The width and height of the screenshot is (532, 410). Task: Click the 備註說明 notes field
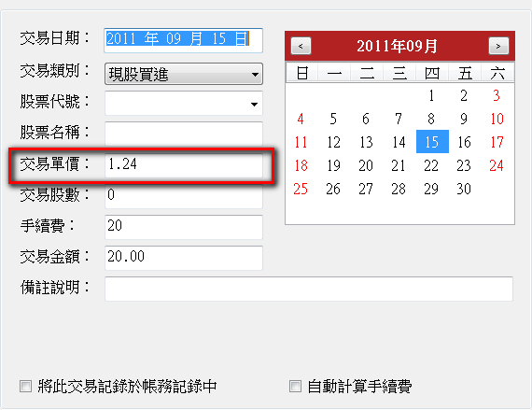(x=309, y=289)
